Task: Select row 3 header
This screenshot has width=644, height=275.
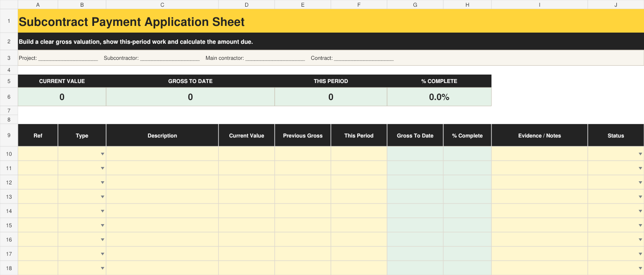Action: point(9,58)
